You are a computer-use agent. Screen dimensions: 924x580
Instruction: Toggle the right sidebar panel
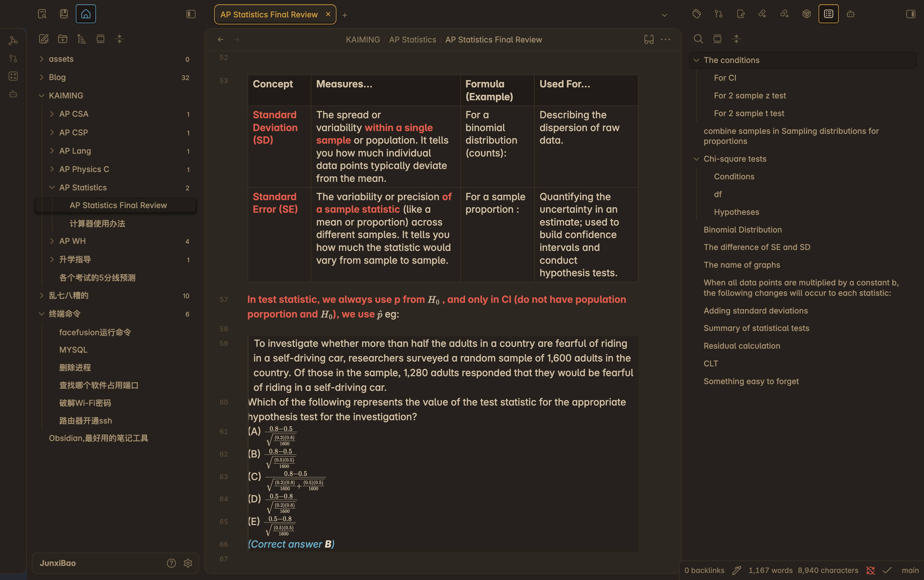[910, 14]
